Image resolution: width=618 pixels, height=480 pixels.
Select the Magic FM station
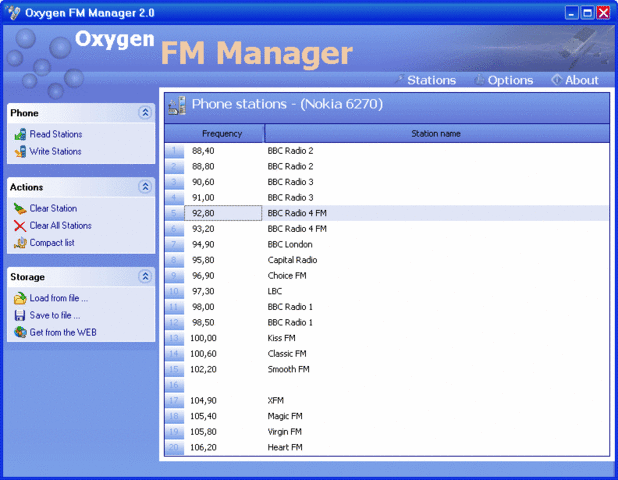(x=285, y=417)
